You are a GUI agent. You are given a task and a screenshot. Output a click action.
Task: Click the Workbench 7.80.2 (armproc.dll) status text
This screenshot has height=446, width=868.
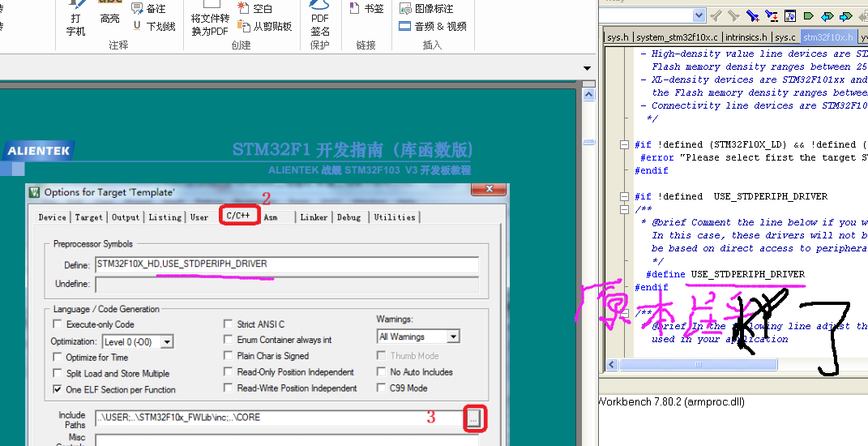pyautogui.click(x=672, y=401)
